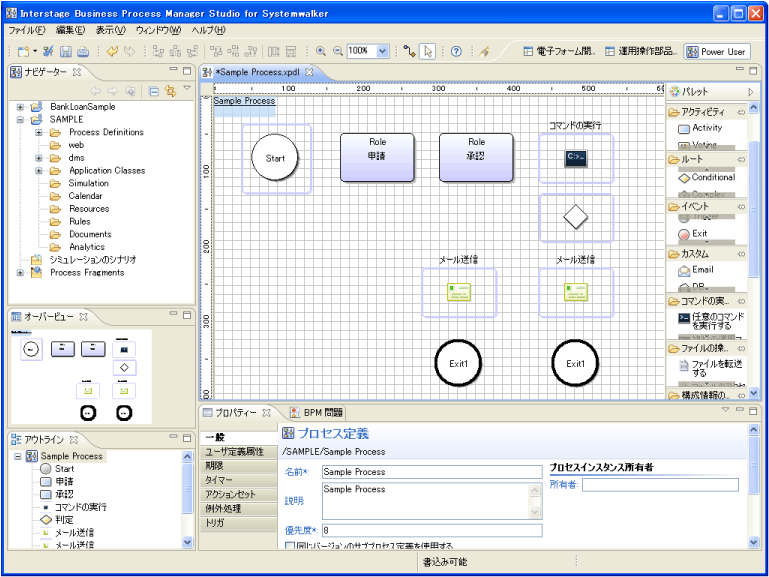769x577 pixels.
Task: Open the ウィンドウ menu
Action: (x=158, y=30)
